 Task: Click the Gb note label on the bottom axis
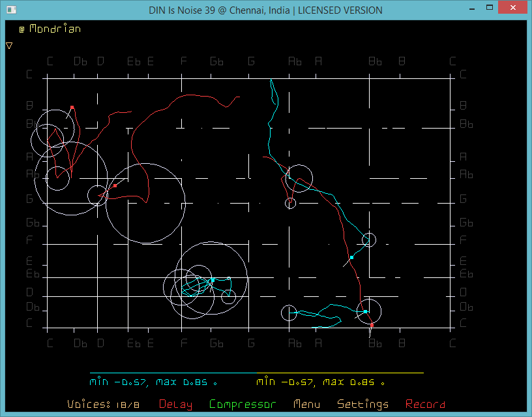coord(216,343)
